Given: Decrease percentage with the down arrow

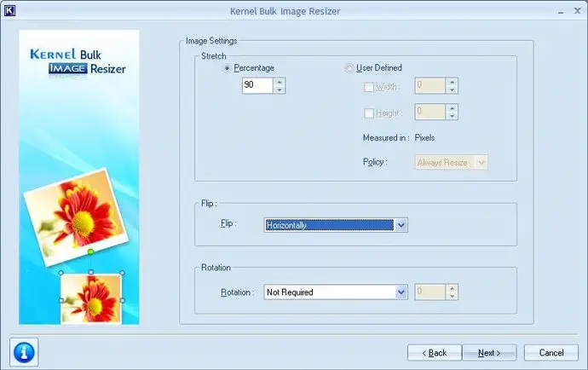Looking at the screenshot, I should click(280, 90).
